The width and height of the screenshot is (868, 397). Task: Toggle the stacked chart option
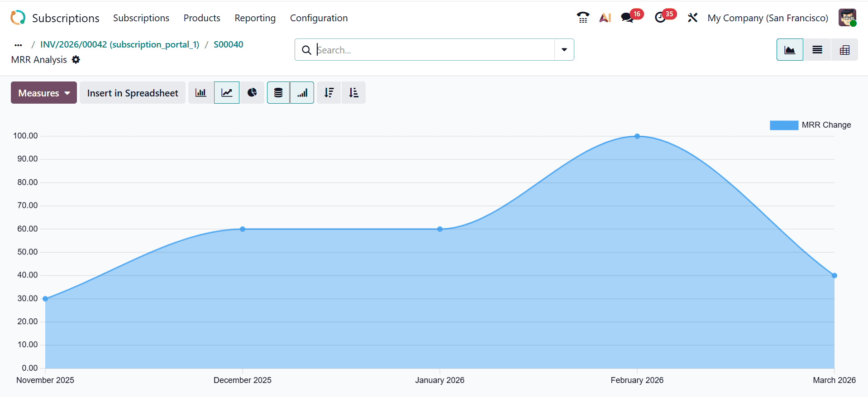[x=278, y=93]
